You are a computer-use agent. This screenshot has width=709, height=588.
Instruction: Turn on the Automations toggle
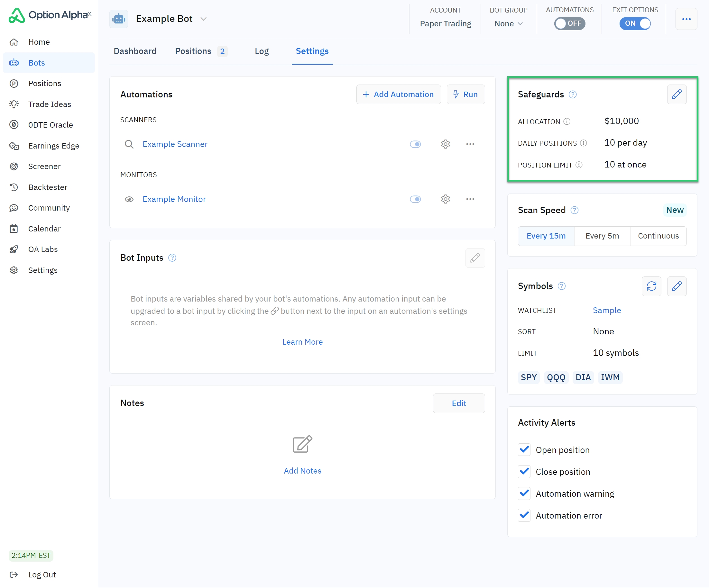coord(569,23)
